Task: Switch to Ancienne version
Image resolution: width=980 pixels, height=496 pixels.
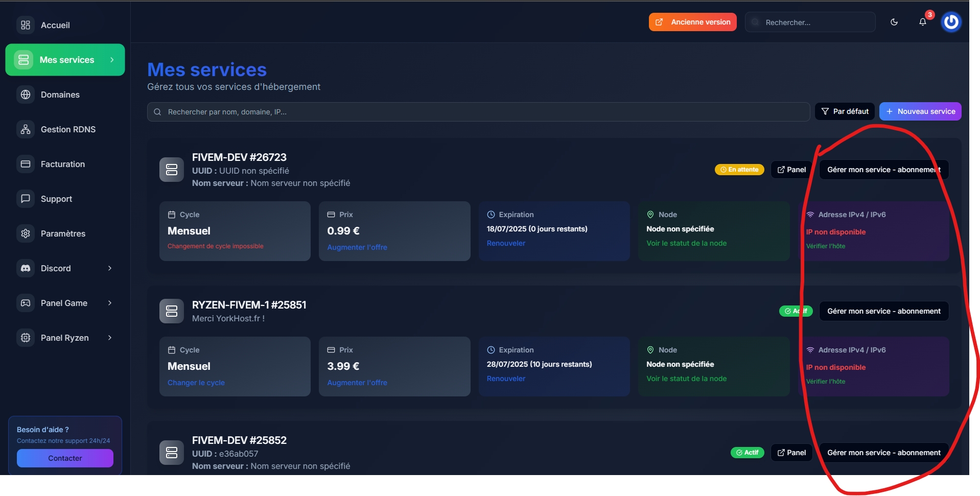Action: click(693, 22)
